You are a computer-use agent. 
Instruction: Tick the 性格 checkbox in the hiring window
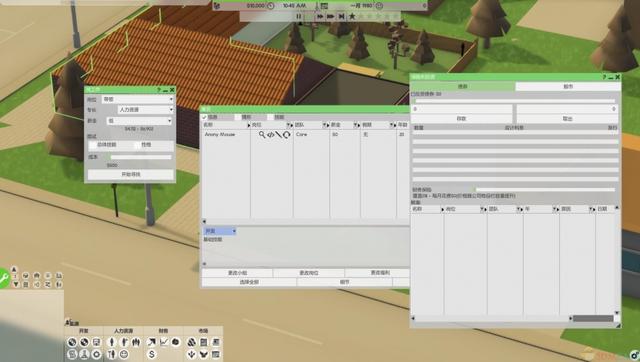(138, 145)
